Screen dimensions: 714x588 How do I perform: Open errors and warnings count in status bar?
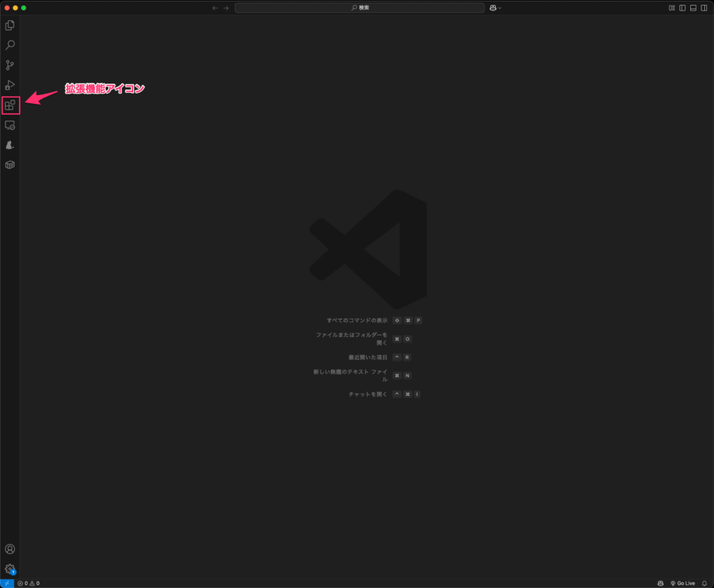(x=29, y=583)
